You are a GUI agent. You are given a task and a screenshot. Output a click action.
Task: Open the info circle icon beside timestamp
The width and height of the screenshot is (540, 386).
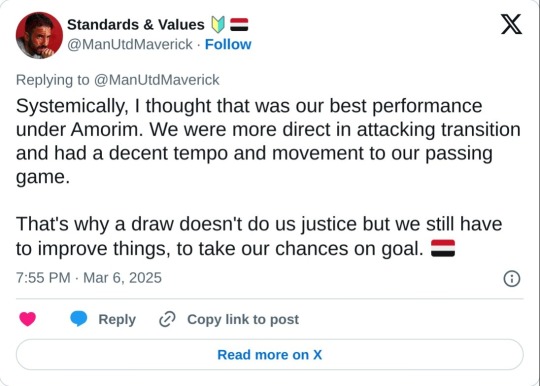click(512, 278)
